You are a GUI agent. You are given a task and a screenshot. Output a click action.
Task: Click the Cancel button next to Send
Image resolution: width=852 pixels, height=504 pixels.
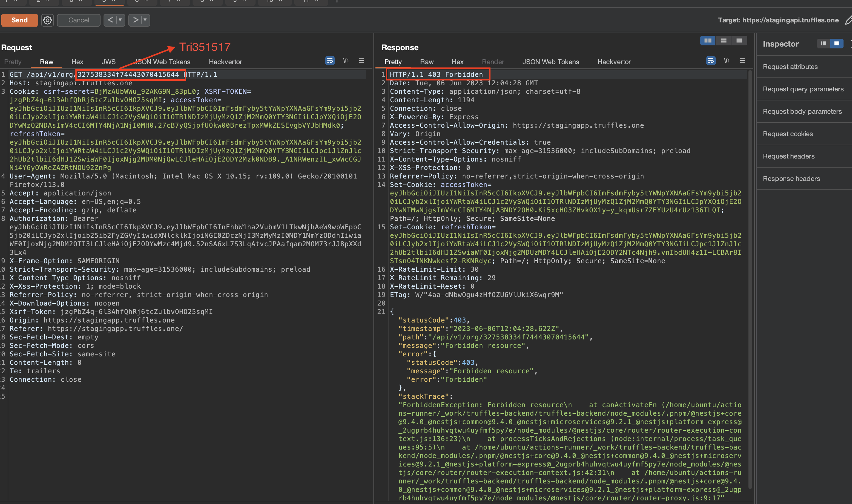click(x=79, y=20)
